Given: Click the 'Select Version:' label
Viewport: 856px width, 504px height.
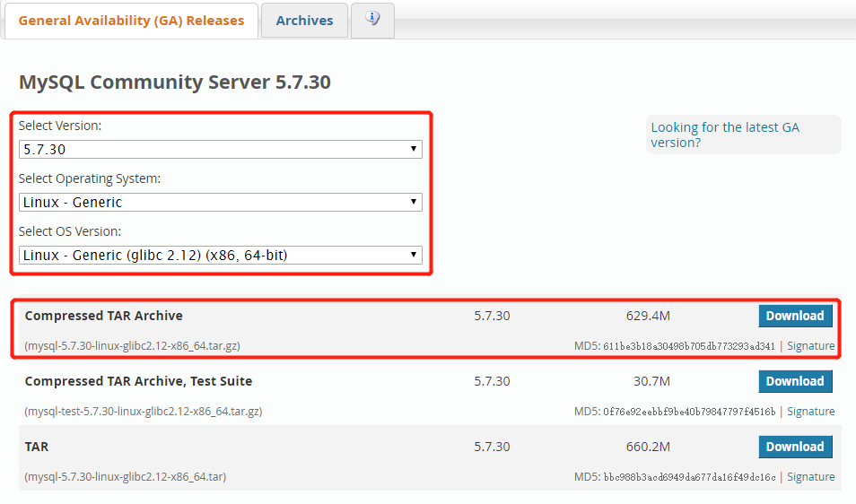Looking at the screenshot, I should coord(60,126).
